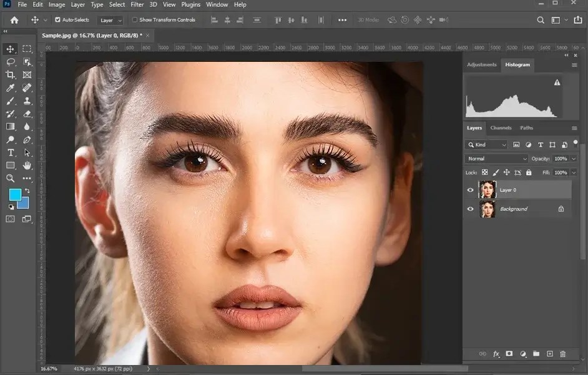Toggle visibility of Layer 0

471,190
